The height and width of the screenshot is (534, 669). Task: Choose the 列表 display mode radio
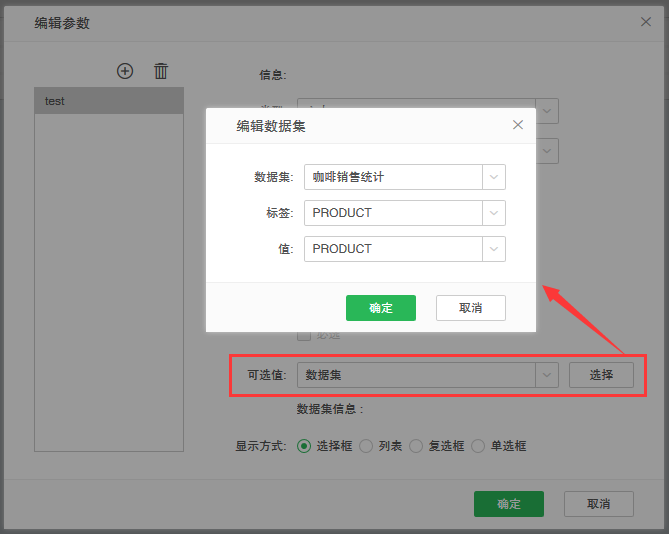366,446
